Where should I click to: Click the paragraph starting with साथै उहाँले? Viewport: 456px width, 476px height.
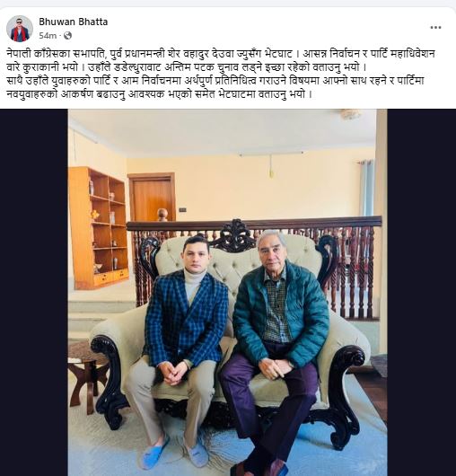coord(215,87)
